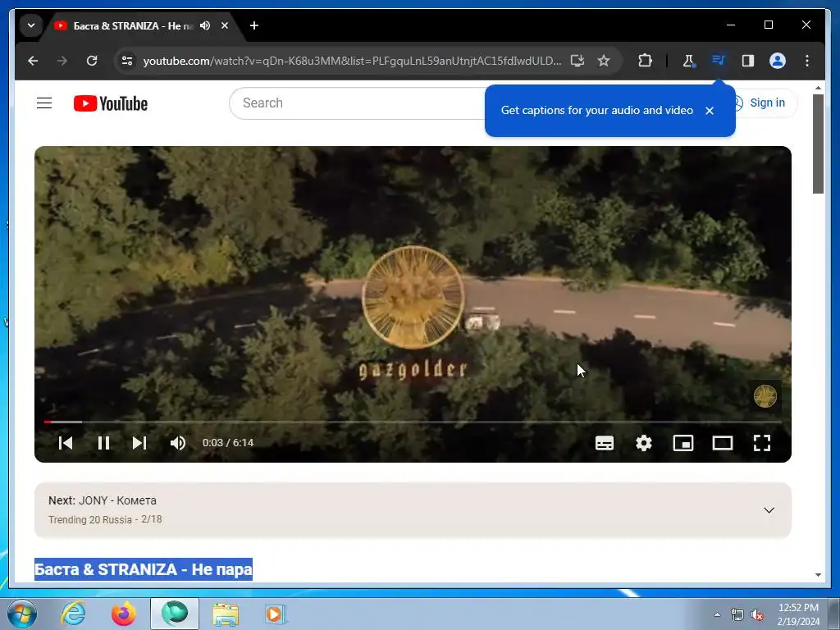
Task: Open media player taskbar icon
Action: click(276, 614)
